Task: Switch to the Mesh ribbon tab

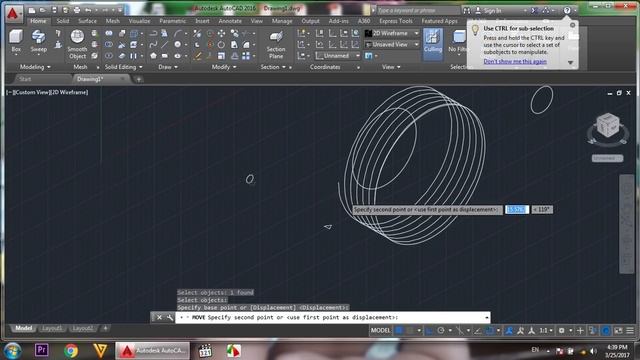Action: point(113,21)
